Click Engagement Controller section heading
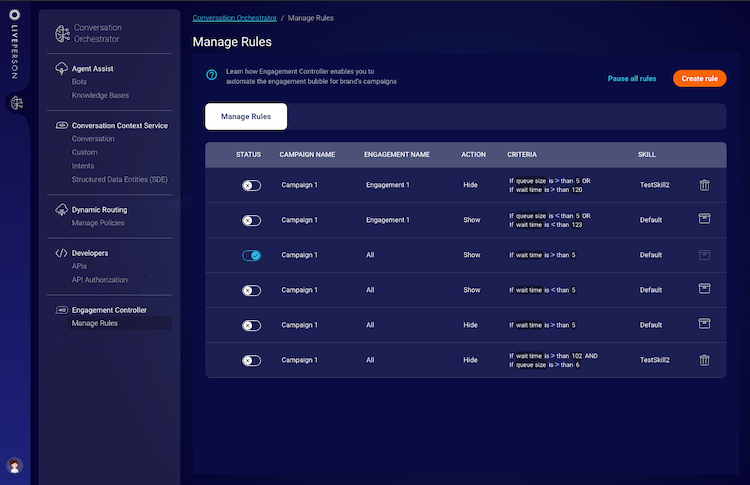The height and width of the screenshot is (485, 750). [109, 310]
